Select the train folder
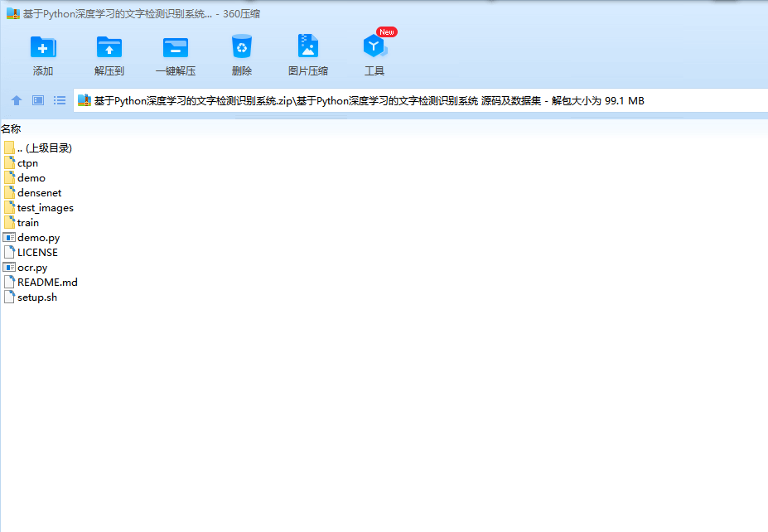This screenshot has height=532, width=768. click(x=22, y=222)
